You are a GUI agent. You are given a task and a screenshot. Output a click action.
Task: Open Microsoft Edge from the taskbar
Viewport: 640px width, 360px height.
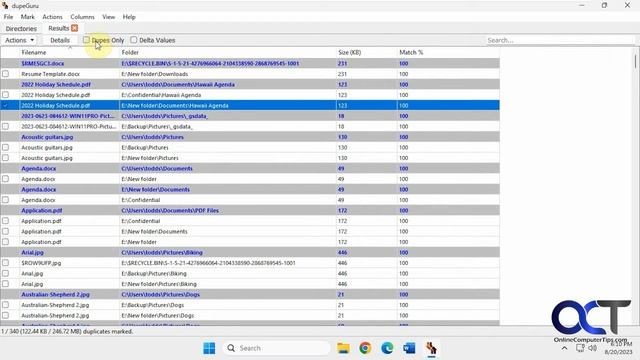[387, 348]
